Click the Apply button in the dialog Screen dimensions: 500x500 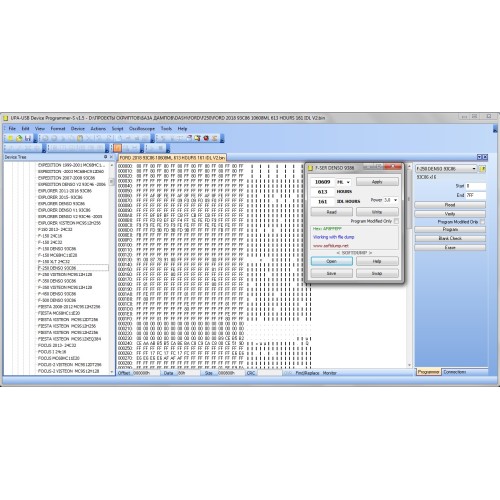[377, 182]
